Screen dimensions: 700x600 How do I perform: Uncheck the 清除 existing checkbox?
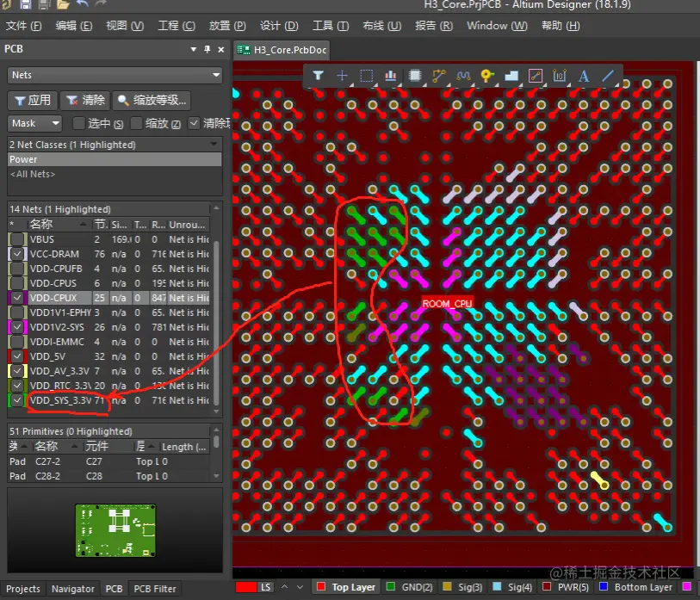[194, 123]
